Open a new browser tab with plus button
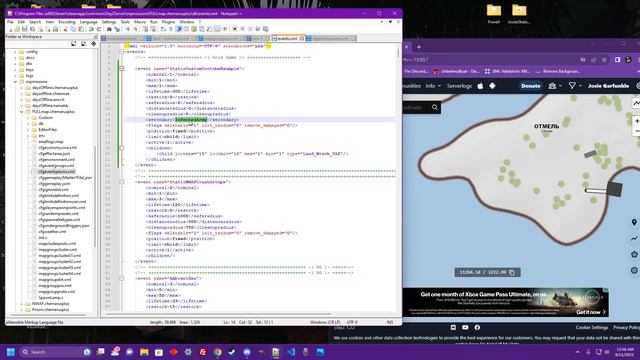This screenshot has height=360, width=640. point(419,47)
